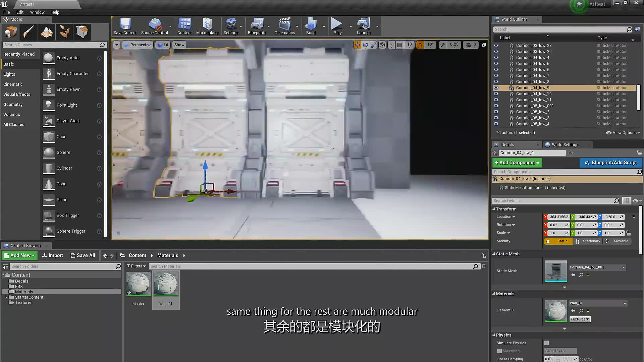Browse to Static Mesh asset magnifier icon
The image size is (644, 362).
pos(581,275)
